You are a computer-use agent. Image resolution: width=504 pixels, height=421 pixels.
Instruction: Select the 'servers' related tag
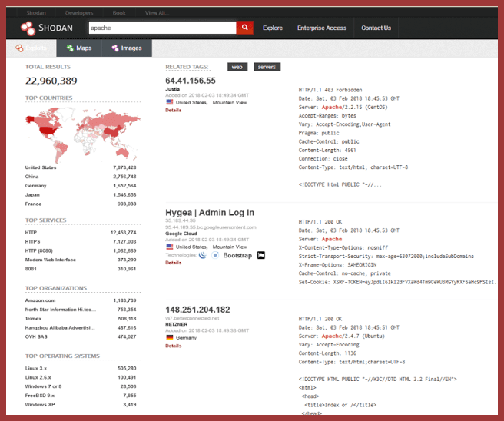point(267,67)
